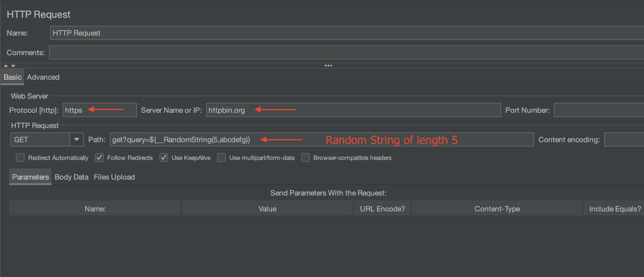
Task: Expand panel using the down arrow divider icon
Action: point(13,66)
